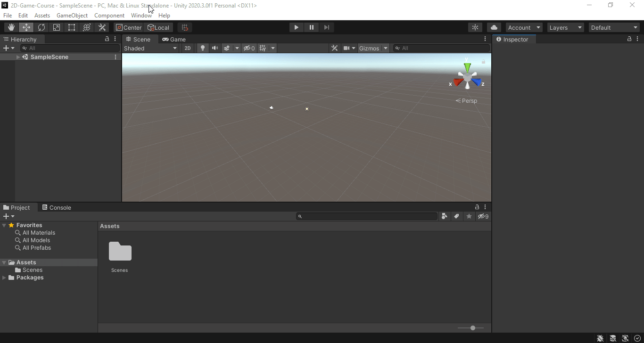
Task: Click the Play button
Action: pos(297,27)
